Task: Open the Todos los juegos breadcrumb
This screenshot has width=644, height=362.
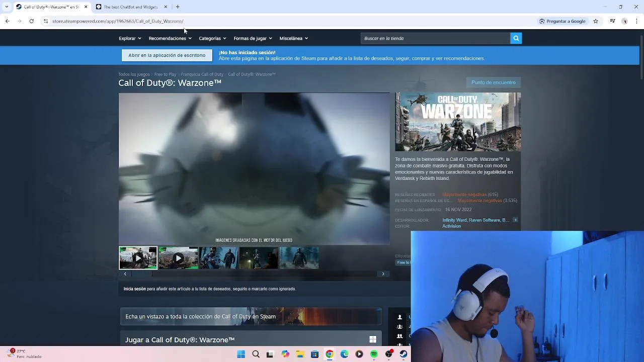Action: (134, 74)
